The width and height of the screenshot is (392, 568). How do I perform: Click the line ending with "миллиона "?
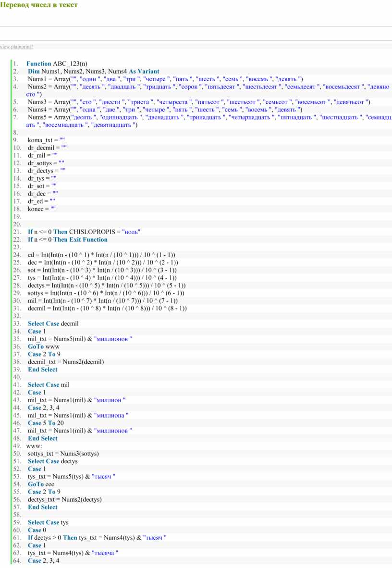tap(78, 416)
